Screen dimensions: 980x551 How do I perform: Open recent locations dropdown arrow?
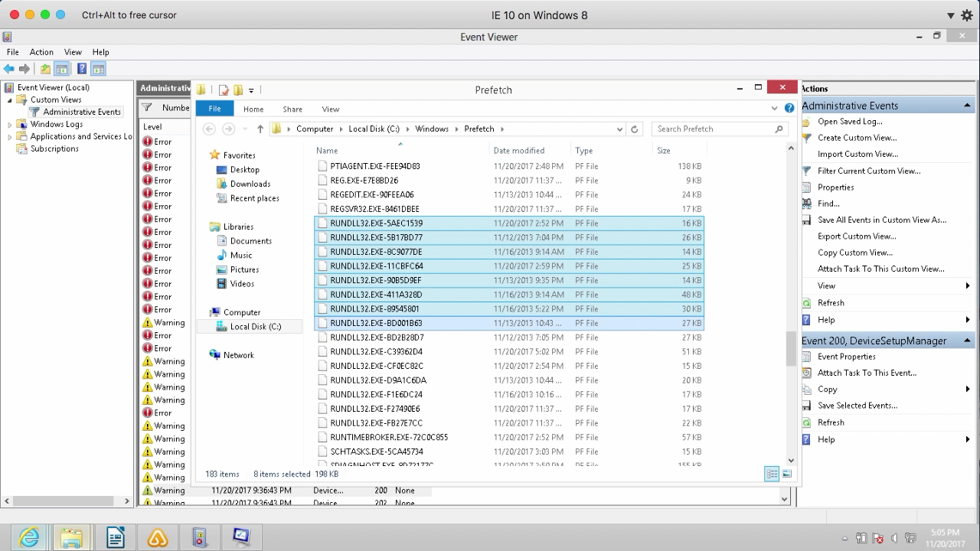pos(243,129)
